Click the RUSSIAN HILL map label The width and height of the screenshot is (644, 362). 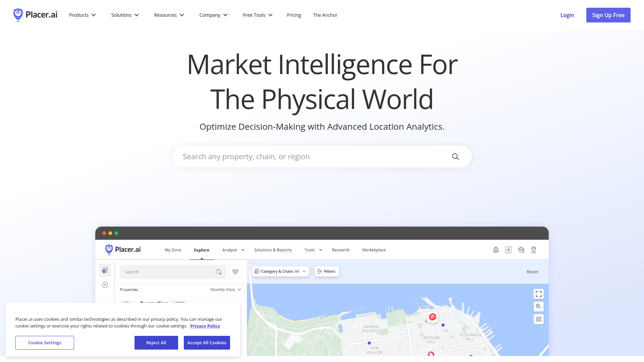(431, 340)
